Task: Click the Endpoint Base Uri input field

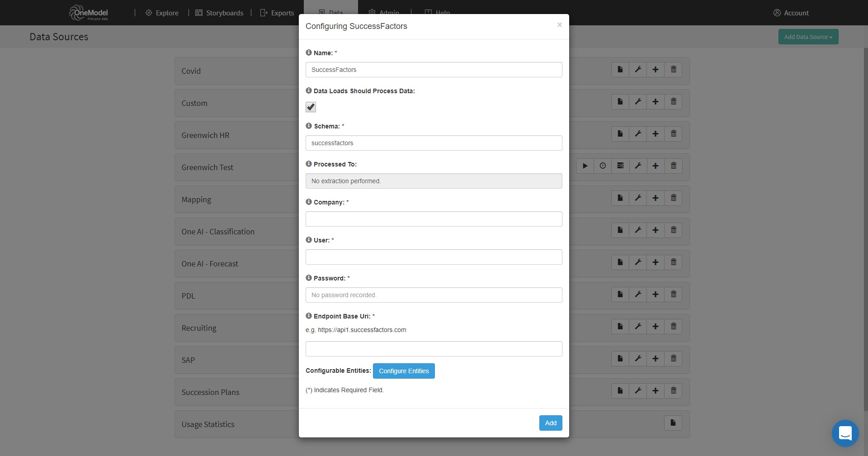Action: click(x=434, y=349)
